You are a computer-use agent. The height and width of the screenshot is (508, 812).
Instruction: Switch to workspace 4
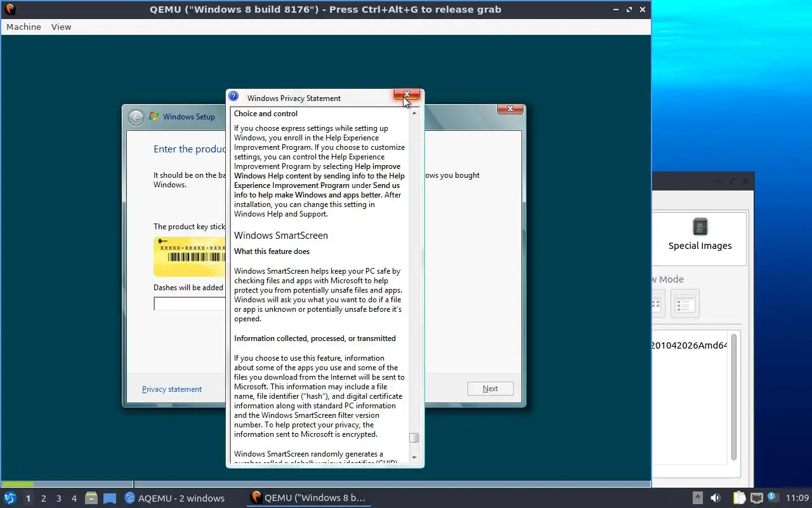[x=74, y=498]
